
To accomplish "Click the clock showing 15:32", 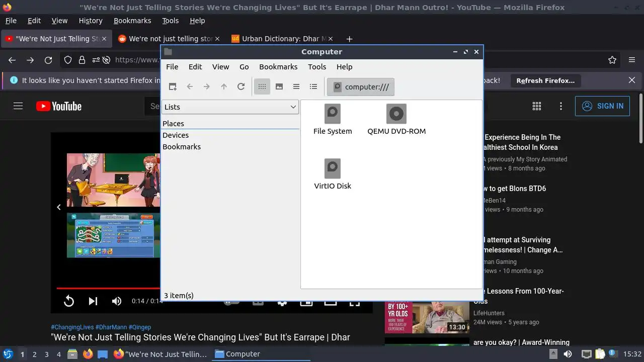I will (x=632, y=354).
